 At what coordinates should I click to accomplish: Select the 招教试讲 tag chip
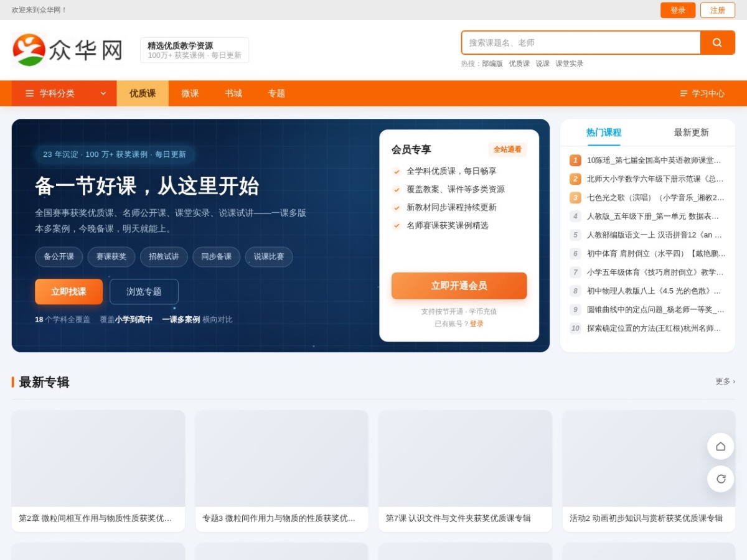164,257
